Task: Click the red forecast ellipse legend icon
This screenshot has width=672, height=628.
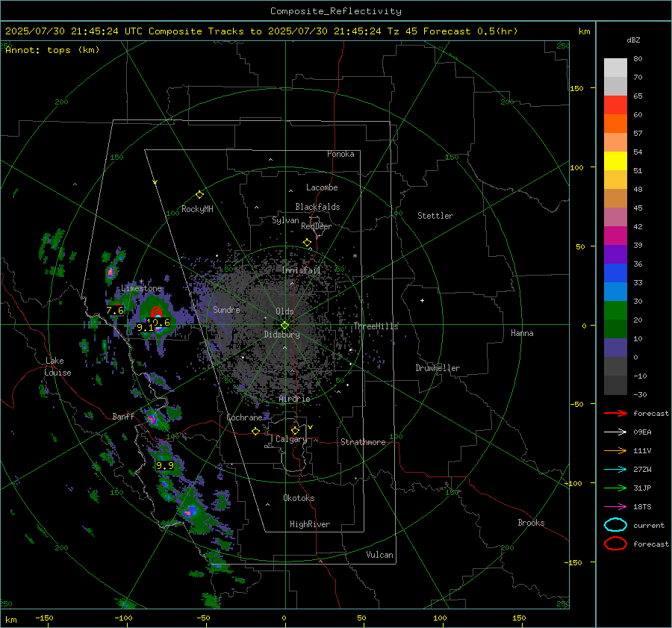Action: click(615, 544)
